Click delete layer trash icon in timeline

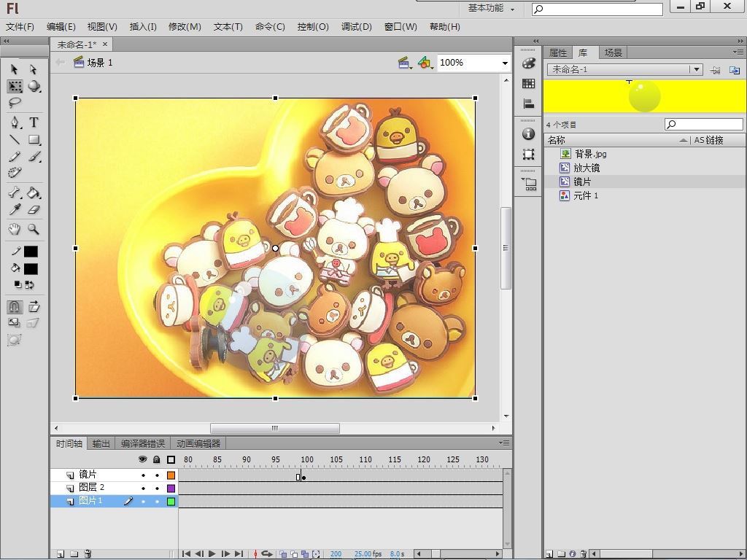[88, 554]
